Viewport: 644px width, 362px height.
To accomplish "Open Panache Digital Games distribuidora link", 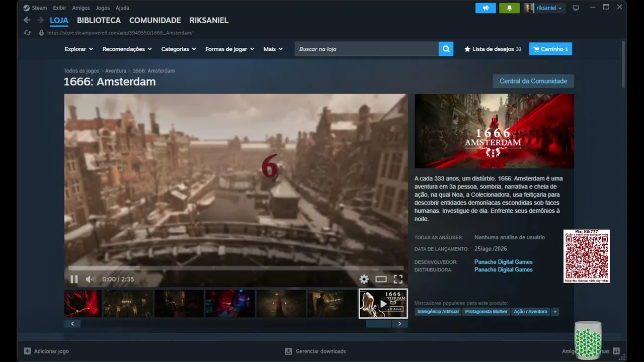I will 503,269.
